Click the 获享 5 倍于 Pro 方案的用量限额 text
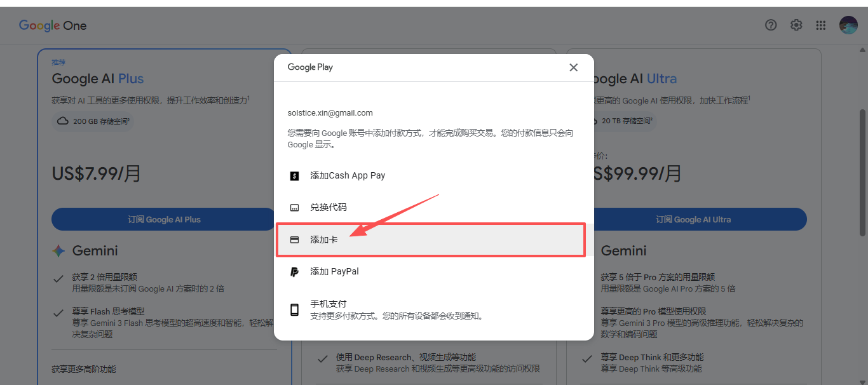868x385 pixels. point(658,277)
